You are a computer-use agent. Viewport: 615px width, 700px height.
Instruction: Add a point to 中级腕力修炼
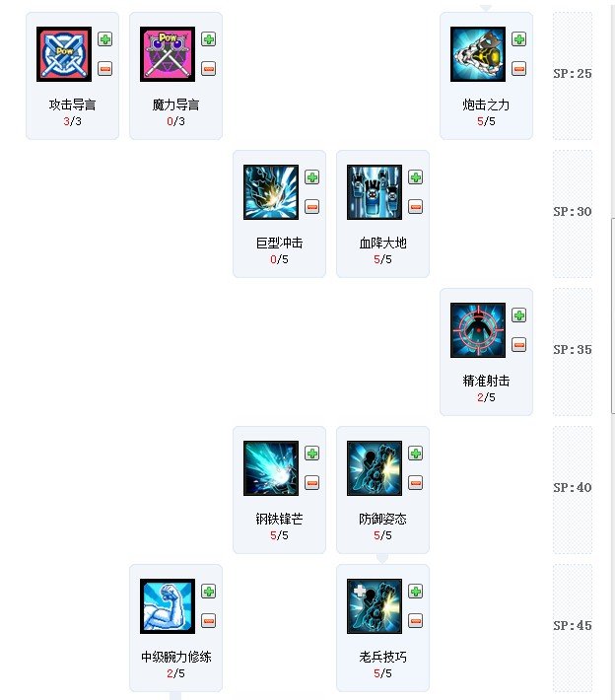pos(208,592)
